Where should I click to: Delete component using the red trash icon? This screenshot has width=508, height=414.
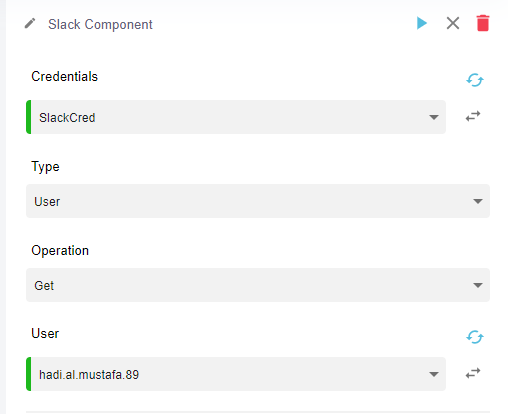click(483, 23)
